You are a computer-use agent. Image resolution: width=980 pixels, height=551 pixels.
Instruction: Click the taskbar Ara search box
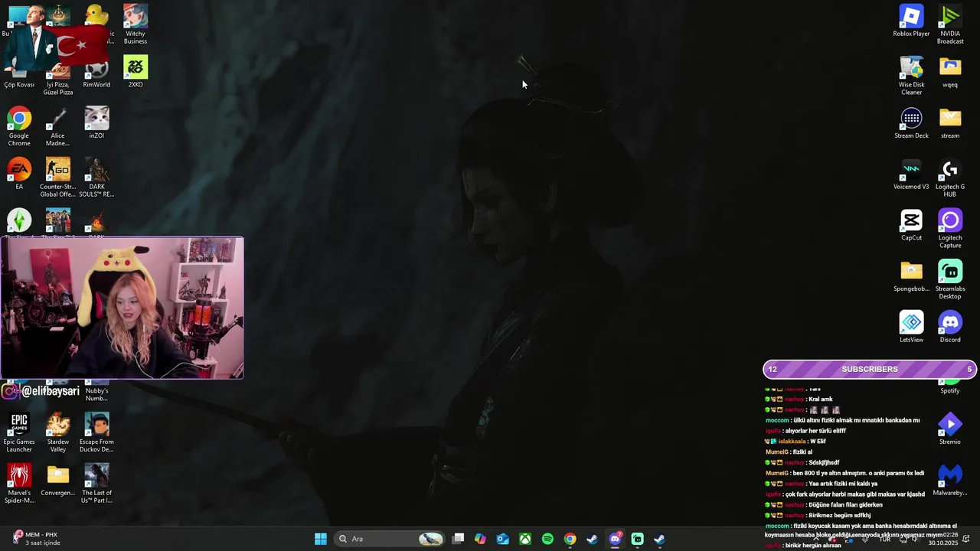pyautogui.click(x=390, y=539)
